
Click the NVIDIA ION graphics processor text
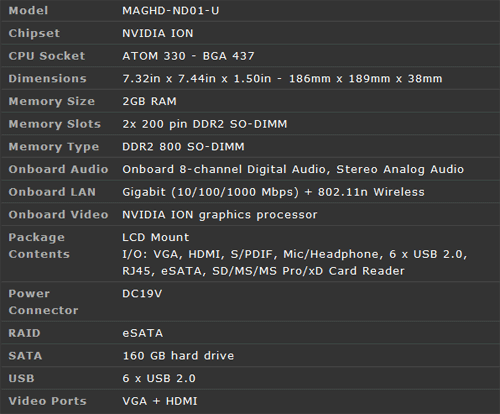(220, 215)
